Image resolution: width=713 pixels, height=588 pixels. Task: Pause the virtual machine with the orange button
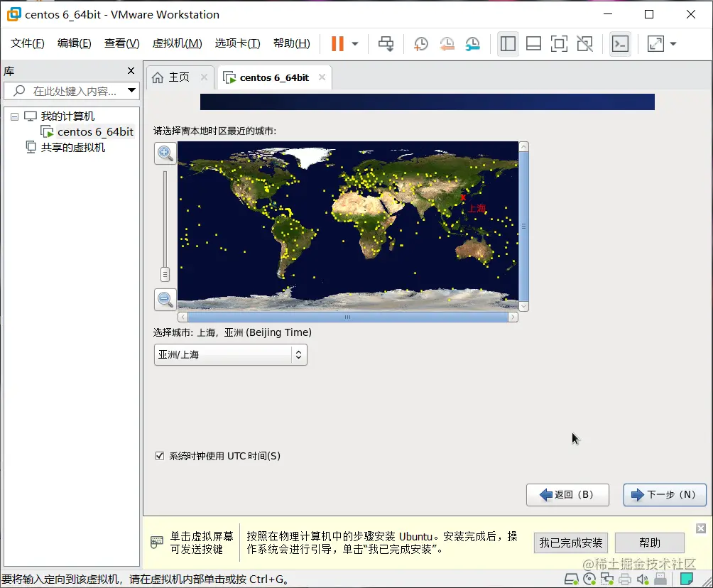tap(337, 43)
